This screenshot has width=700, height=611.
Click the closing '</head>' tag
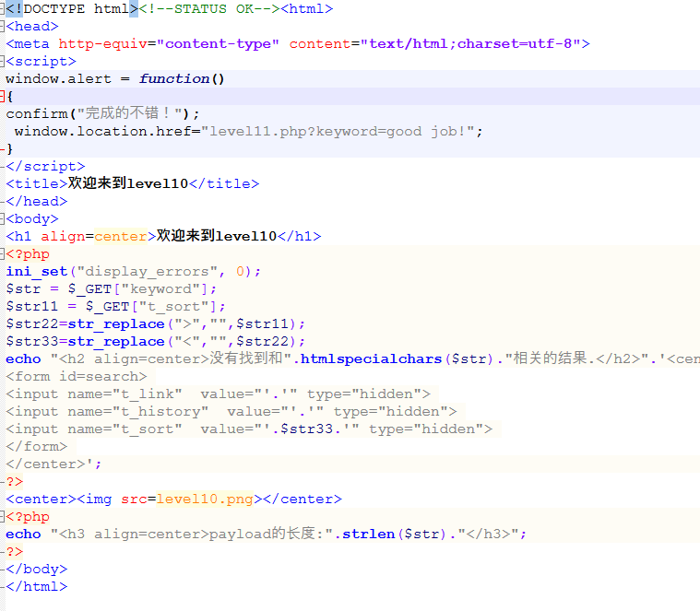click(x=37, y=202)
